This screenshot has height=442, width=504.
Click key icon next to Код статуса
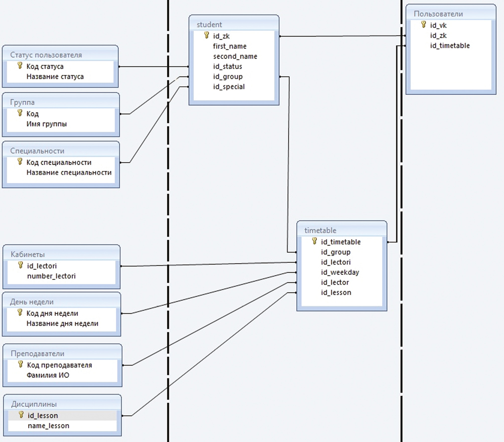[20, 66]
